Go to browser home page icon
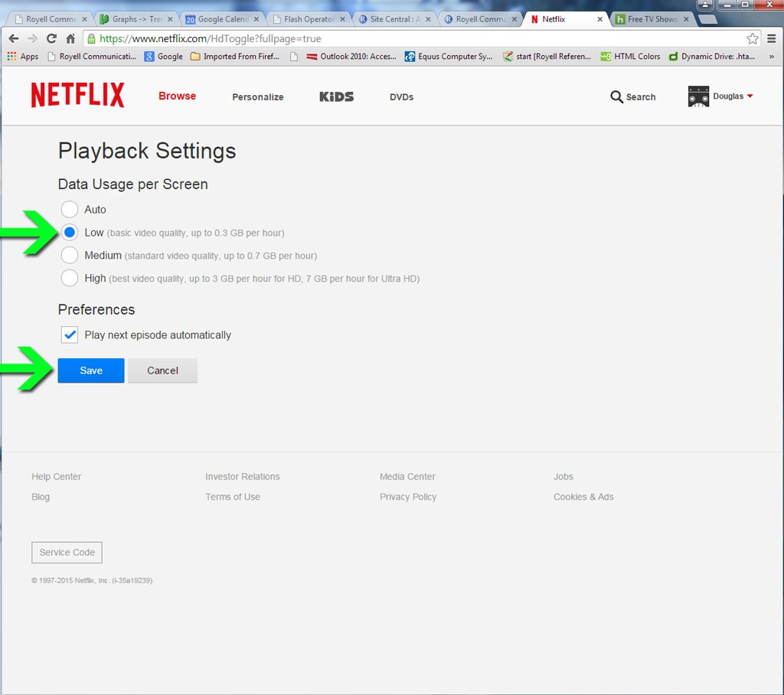This screenshot has width=784, height=695. 70,38
